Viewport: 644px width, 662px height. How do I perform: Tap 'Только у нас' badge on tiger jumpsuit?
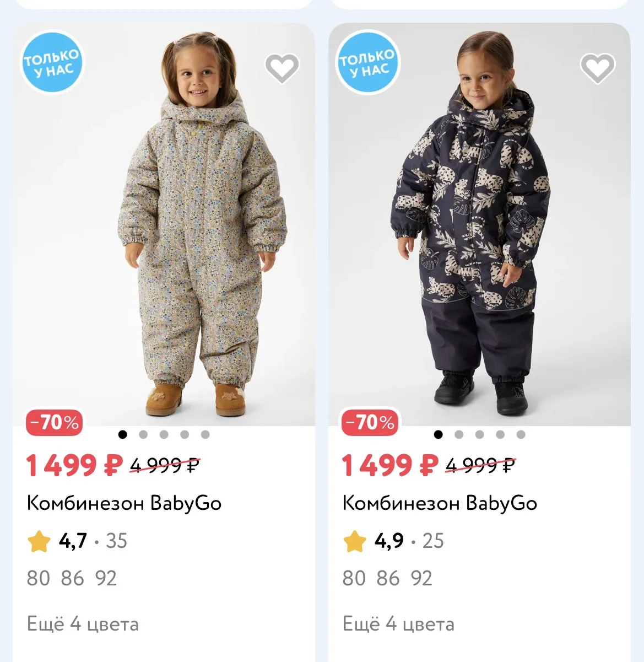tap(367, 62)
